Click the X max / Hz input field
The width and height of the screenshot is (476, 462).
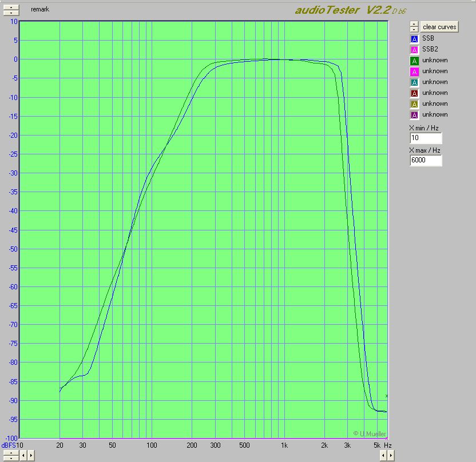pos(426,161)
